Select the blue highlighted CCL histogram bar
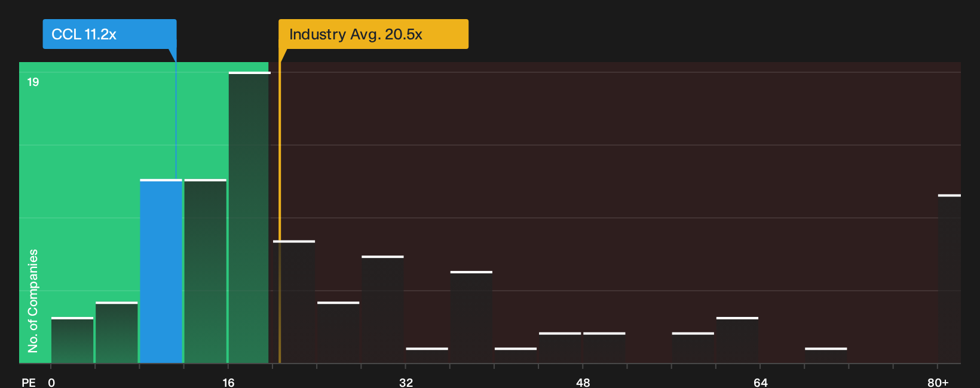The width and height of the screenshot is (980, 388). [161, 271]
